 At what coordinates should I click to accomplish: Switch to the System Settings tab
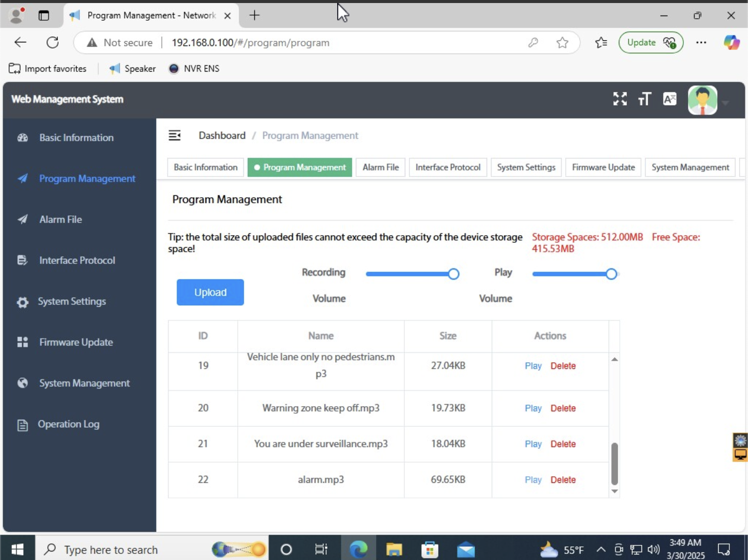tap(526, 167)
